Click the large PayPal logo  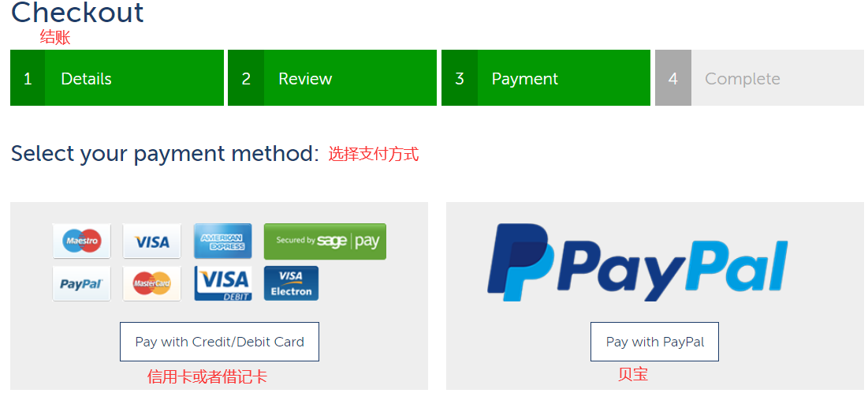[x=637, y=262]
